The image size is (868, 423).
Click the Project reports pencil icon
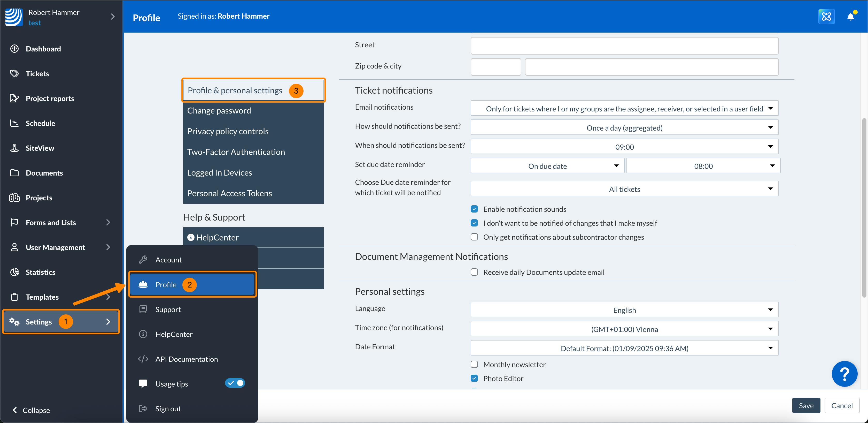14,98
